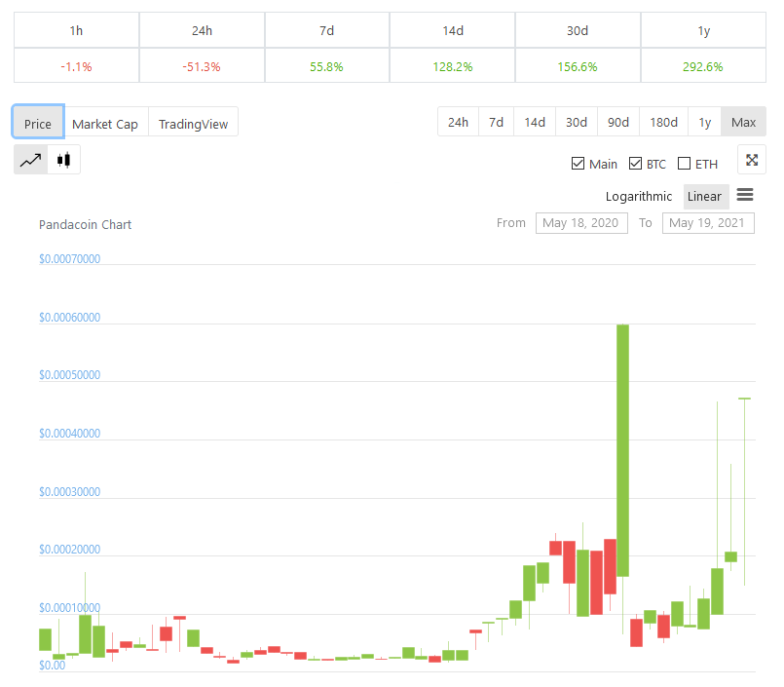Click the 30d header cell in table
Viewport: 784px width, 687px height.
[578, 30]
